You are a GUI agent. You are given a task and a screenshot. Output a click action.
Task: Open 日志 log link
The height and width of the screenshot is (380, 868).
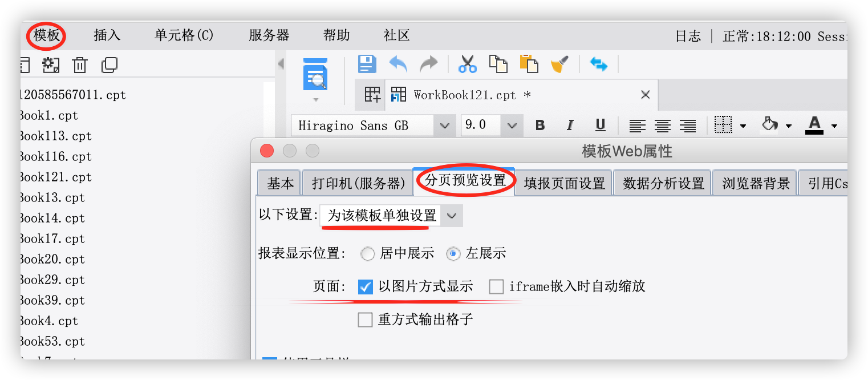688,37
